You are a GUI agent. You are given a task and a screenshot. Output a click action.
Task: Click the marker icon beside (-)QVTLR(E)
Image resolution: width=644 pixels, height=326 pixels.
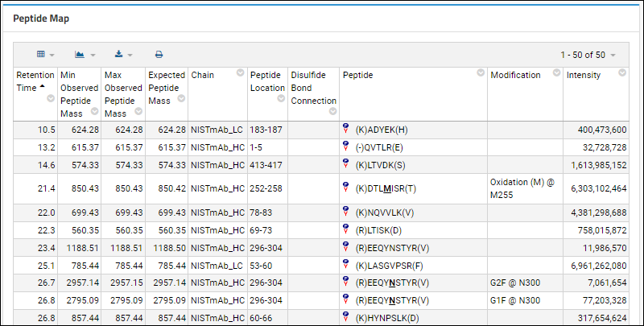pos(346,146)
